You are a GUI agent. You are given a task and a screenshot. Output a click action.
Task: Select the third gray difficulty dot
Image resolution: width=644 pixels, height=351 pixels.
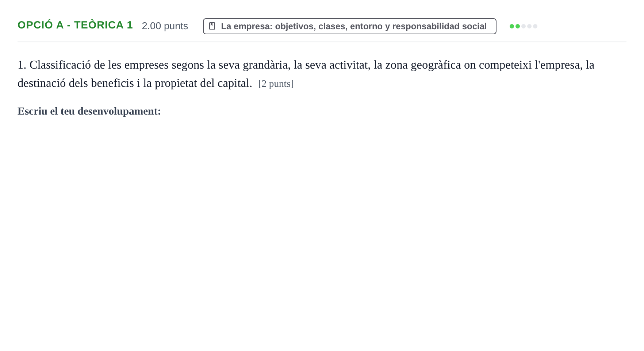coord(524,26)
